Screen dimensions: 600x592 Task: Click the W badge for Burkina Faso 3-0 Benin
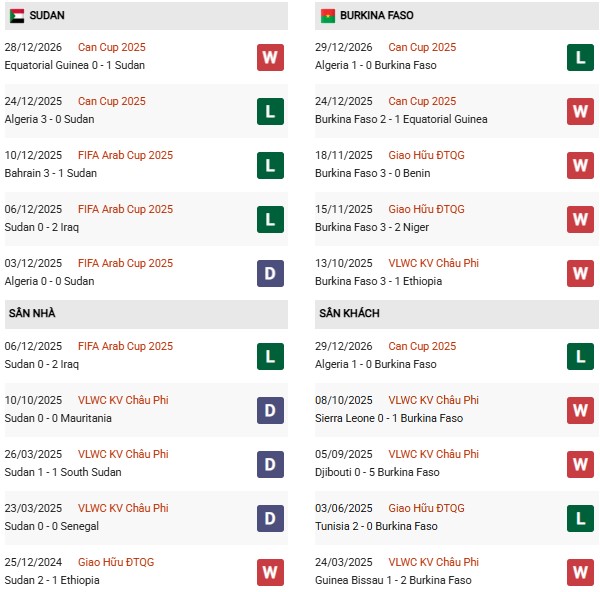click(x=581, y=165)
